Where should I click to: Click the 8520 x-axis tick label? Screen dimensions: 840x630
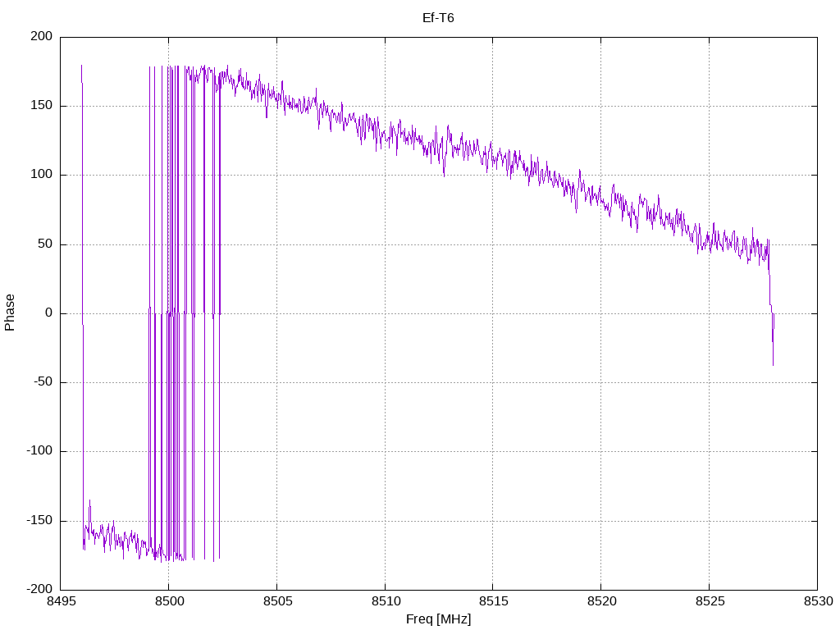601,601
